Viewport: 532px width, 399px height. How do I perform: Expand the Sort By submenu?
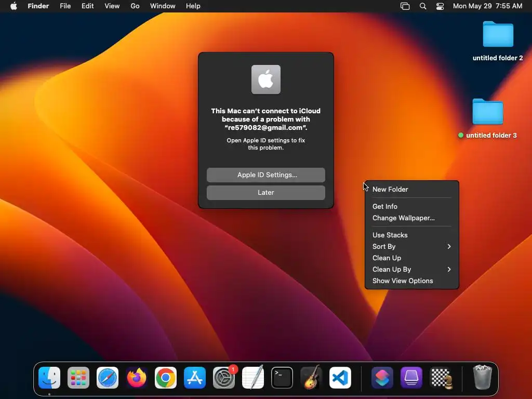tap(411, 246)
